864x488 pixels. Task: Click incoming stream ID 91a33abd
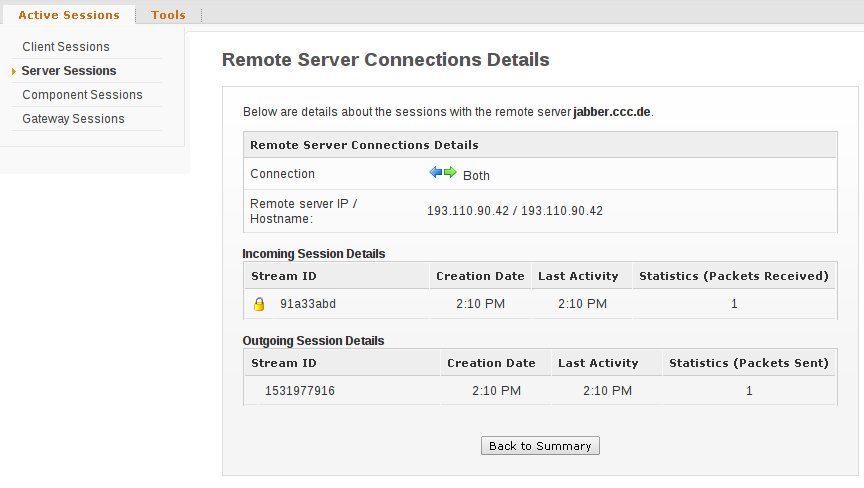pos(307,304)
